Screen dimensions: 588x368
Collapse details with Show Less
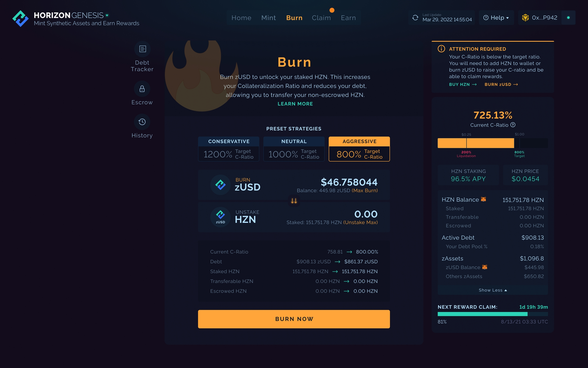(493, 290)
